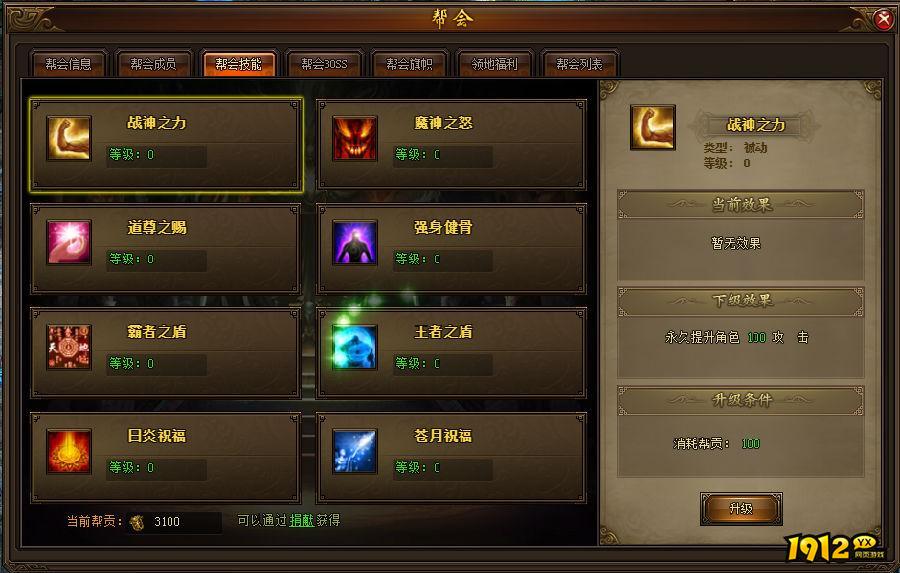The height and width of the screenshot is (573, 900).
Task: Follow the green 捐献 donate link
Action: point(301,520)
